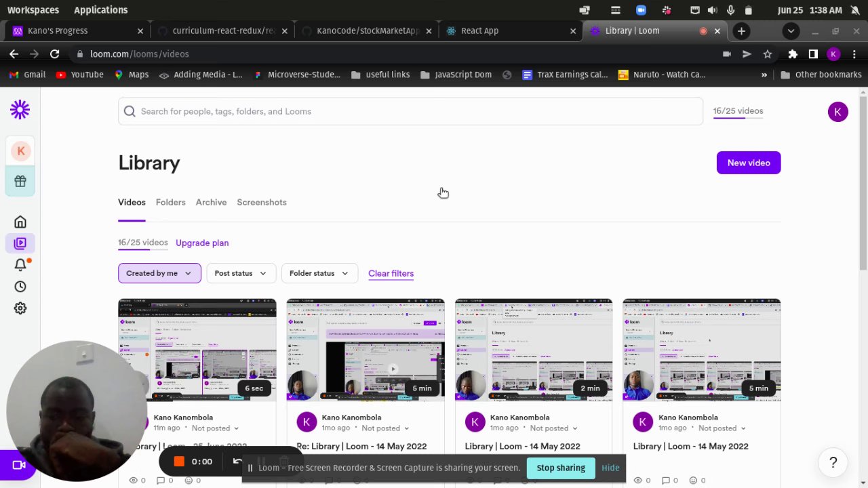Open the workspace K avatar in sidebar
This screenshot has height=488, width=868.
(20, 151)
